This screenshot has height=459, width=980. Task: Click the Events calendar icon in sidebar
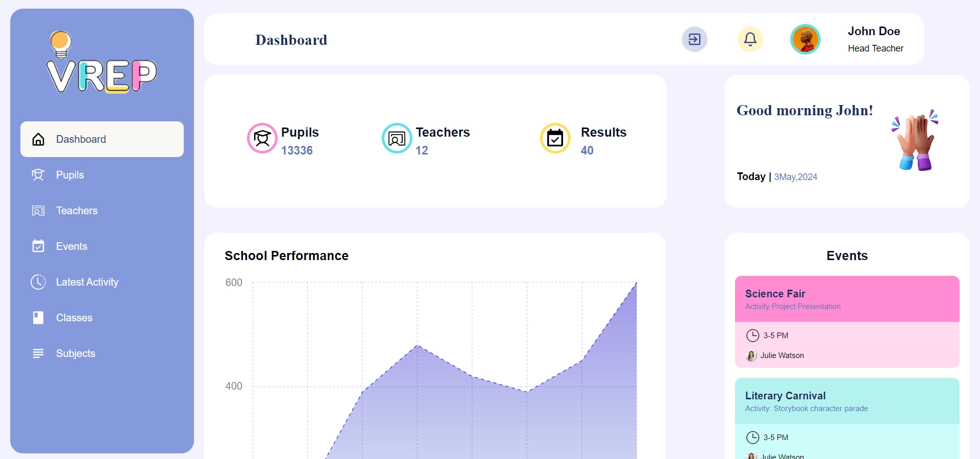pos(38,246)
